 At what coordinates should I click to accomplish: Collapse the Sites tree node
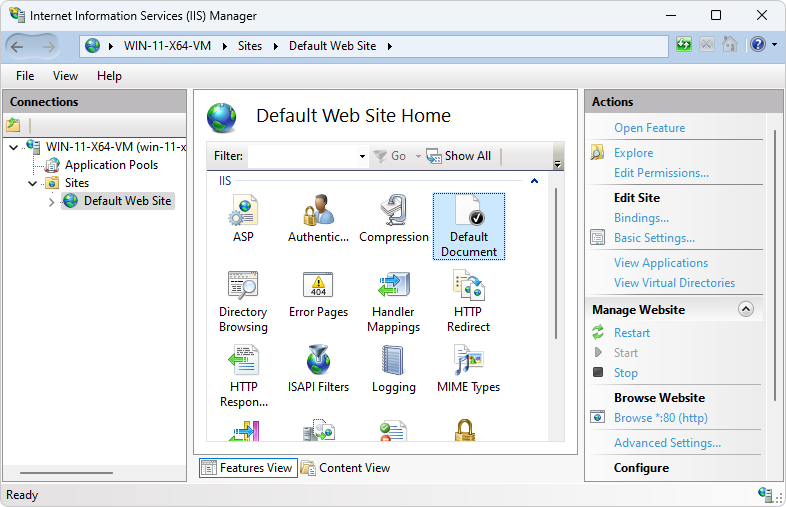click(x=33, y=184)
